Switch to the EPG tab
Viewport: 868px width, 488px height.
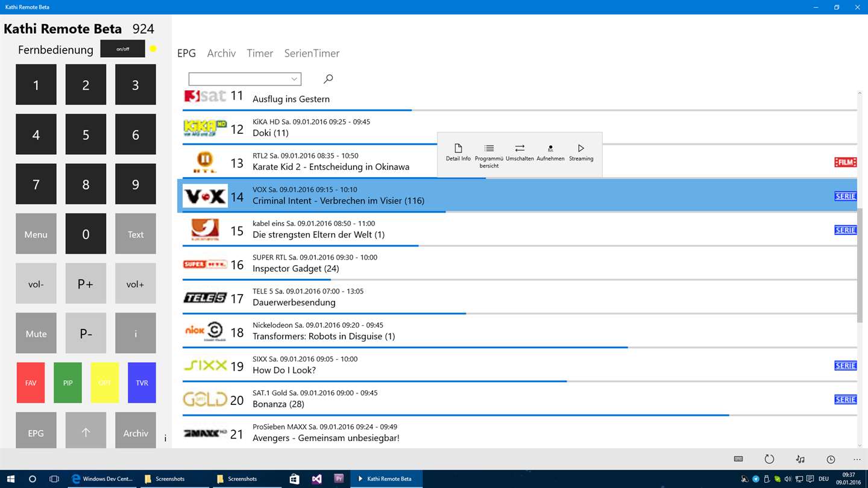coord(187,53)
